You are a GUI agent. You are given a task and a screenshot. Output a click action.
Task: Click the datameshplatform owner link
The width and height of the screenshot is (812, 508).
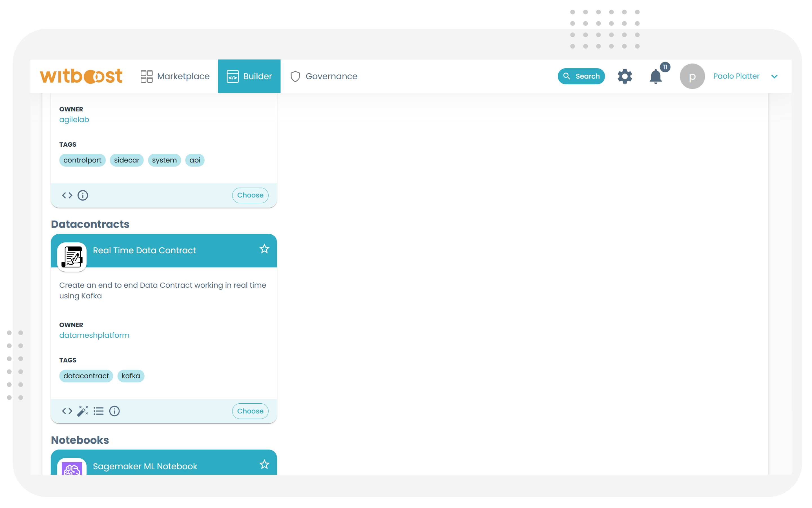pos(94,335)
